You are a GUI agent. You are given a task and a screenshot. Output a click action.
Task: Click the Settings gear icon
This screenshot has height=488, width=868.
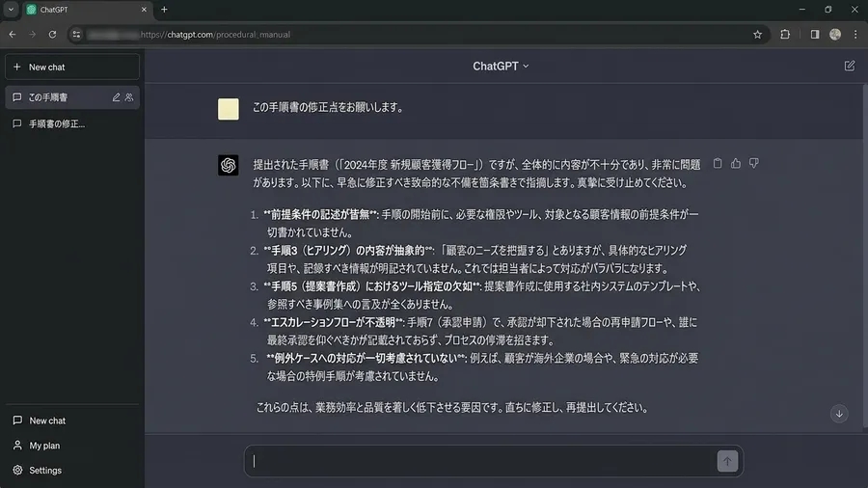17,471
